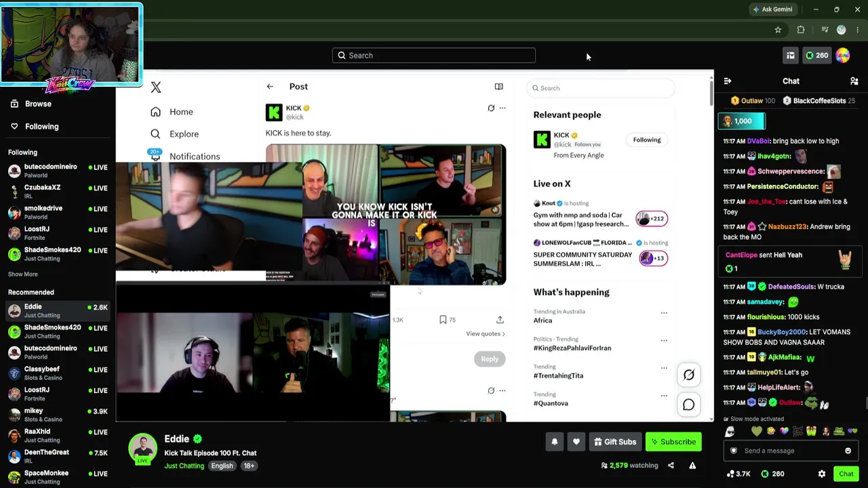This screenshot has height=488, width=868.
Task: Open the browser media control icon
Action: (x=825, y=30)
